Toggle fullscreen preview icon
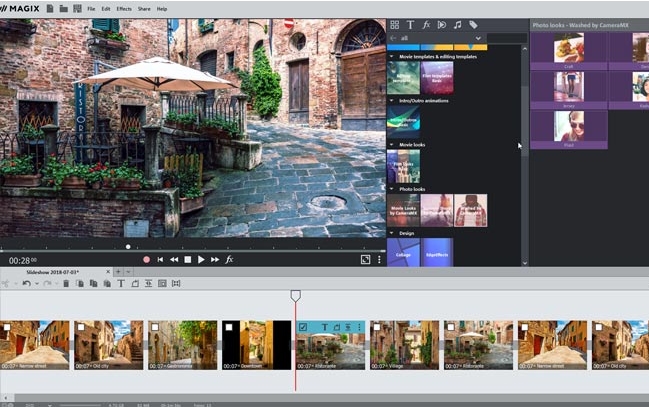Screen dimensions: 649x407 [x=365, y=260]
